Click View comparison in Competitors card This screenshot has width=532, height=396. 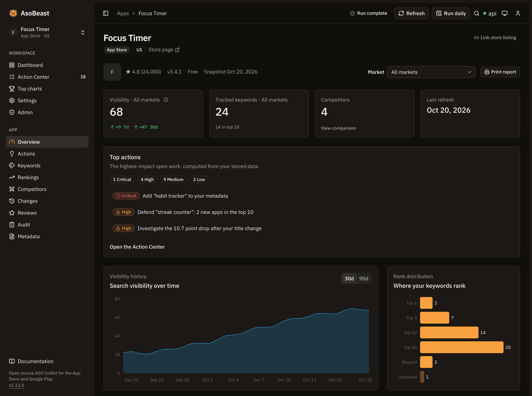point(338,128)
